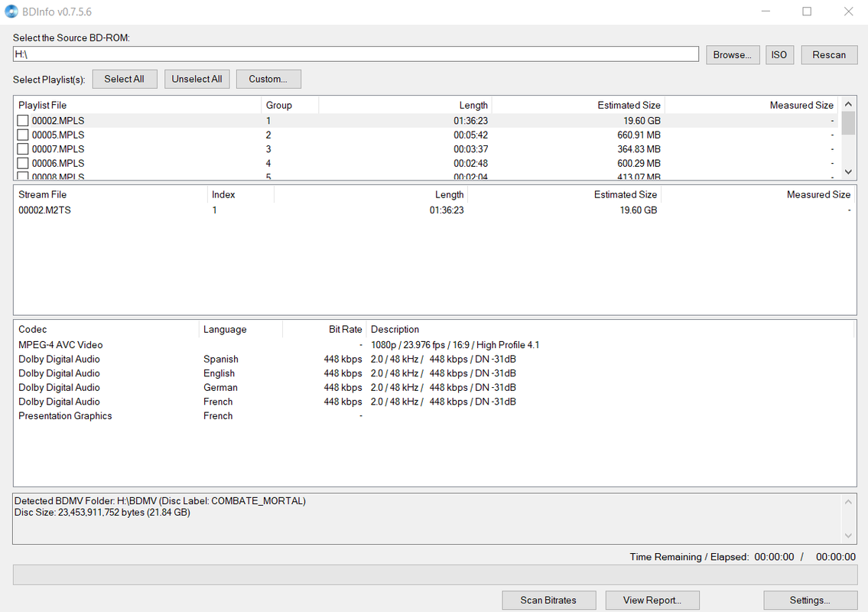Image resolution: width=868 pixels, height=612 pixels.
Task: Click the Codec column header
Action: [x=106, y=330]
